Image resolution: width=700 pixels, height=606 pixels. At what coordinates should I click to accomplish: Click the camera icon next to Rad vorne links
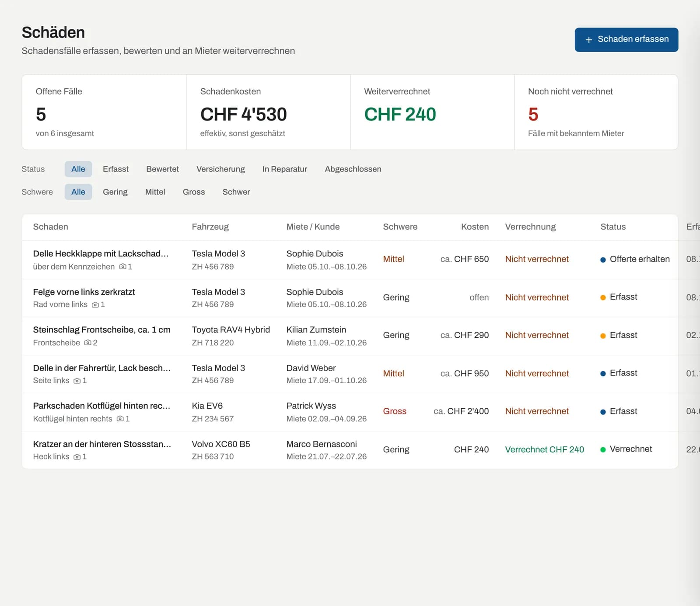pos(95,305)
